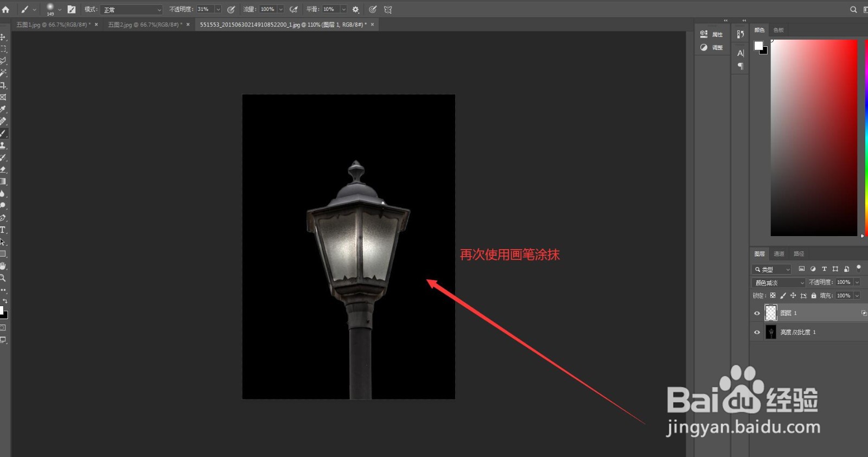Image resolution: width=868 pixels, height=457 pixels.
Task: Select the Gradient tool
Action: tap(3, 181)
